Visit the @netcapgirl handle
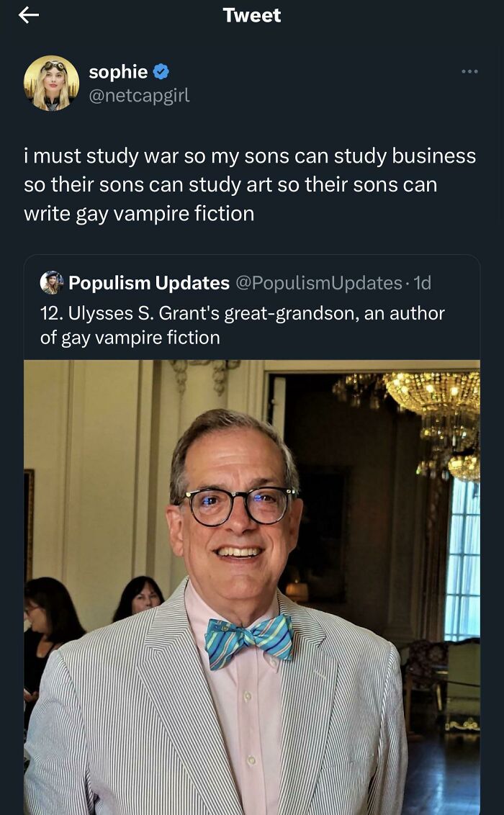This screenshot has height=815, width=504. click(x=139, y=95)
